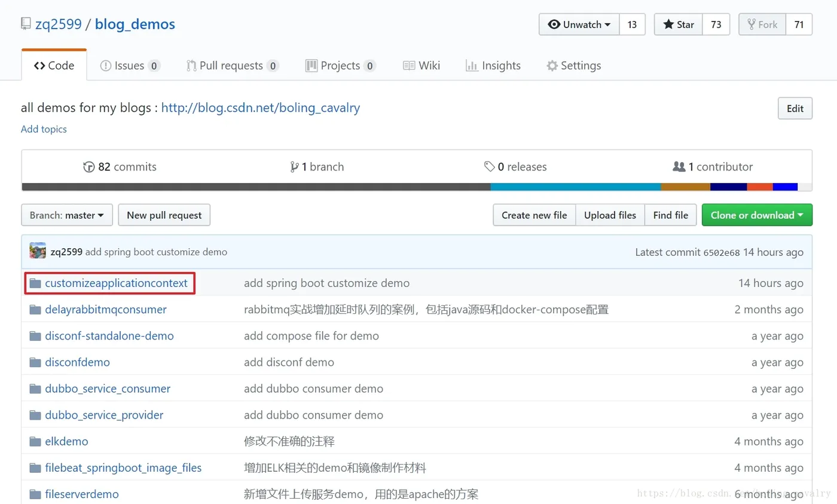837x504 pixels.
Task: Click the light blue segment of the language bar
Action: pos(576,187)
